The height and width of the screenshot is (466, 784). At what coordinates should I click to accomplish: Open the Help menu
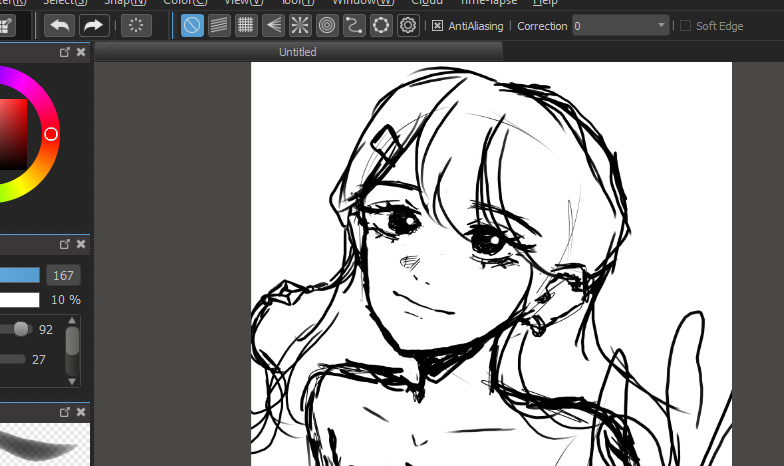[x=545, y=2]
